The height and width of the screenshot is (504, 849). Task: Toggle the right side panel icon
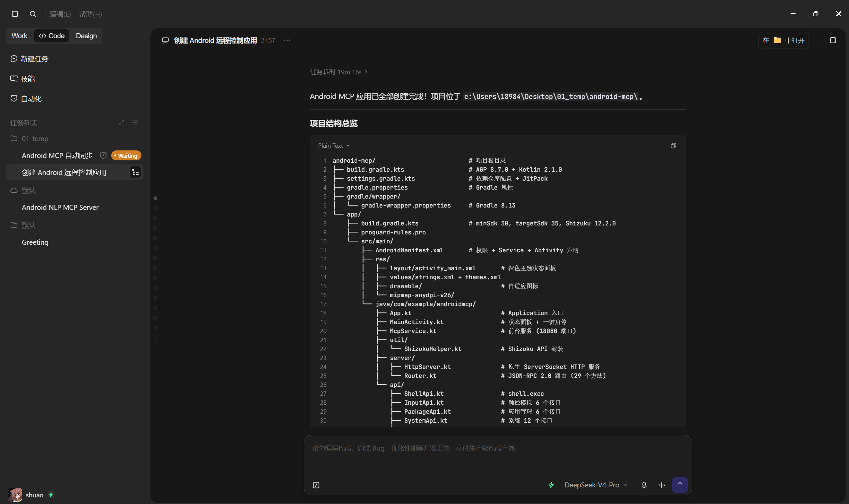833,41
